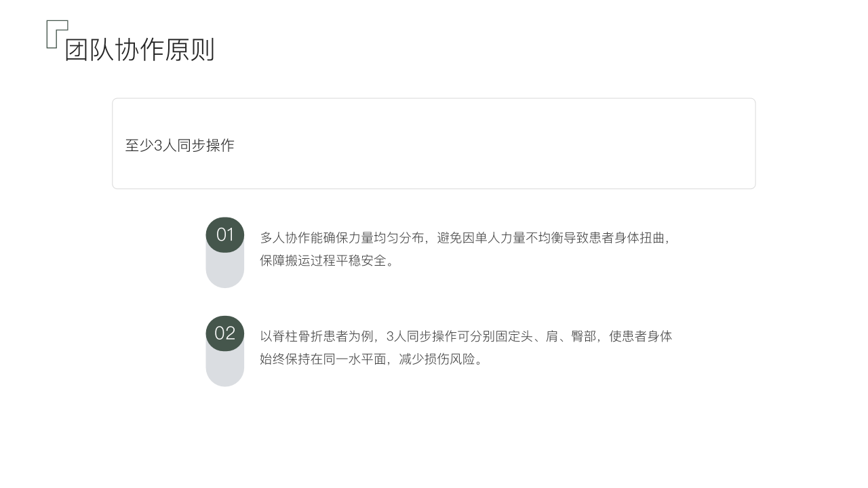Click the line 保障搬运过程平稳安全
The width and height of the screenshot is (868, 488).
[x=328, y=261]
